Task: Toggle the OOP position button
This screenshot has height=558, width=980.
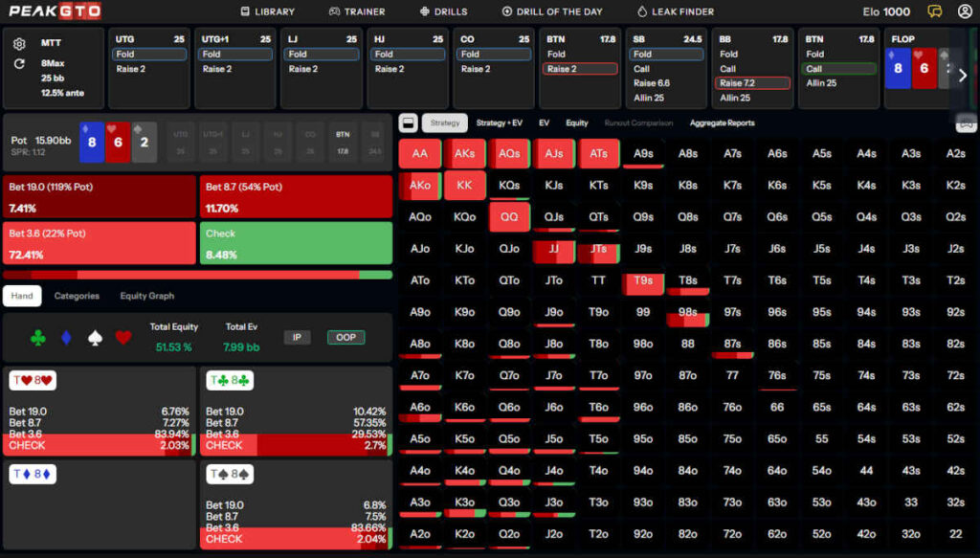Action: coord(345,337)
